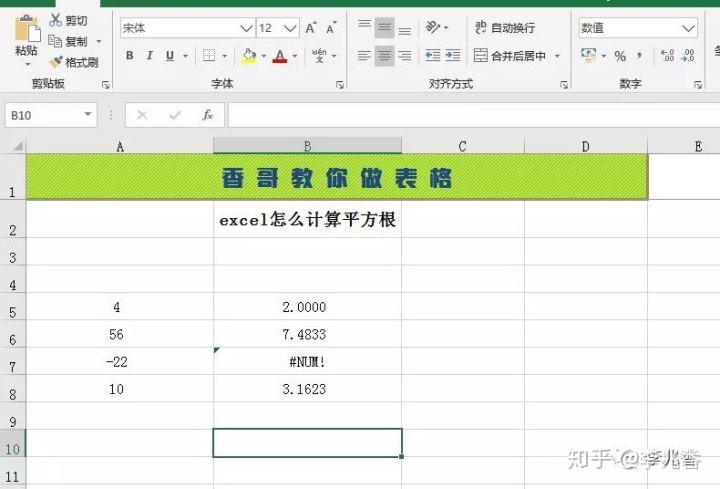Viewport: 720px width, 489px height.
Task: Align text right
Action: (405, 56)
